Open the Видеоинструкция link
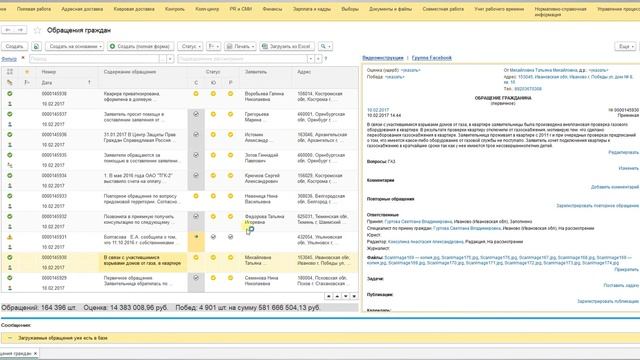Viewport: 640px width, 360px height. pyautogui.click(x=383, y=58)
